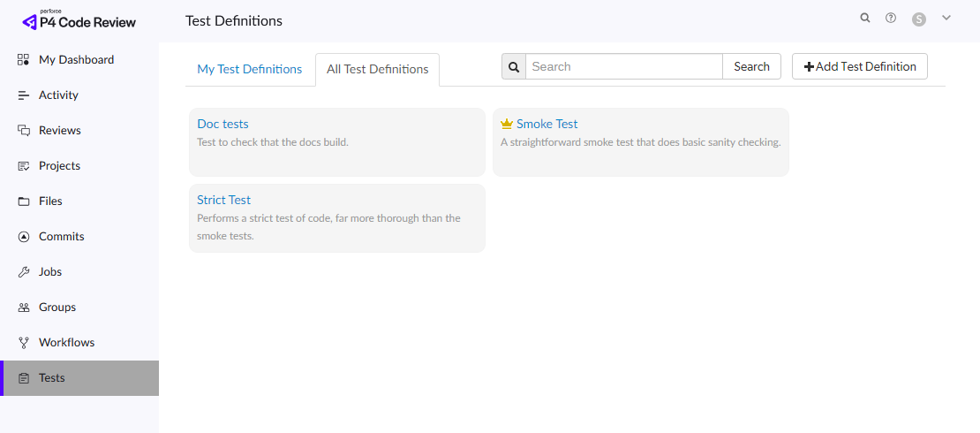Click the Jobs wrench icon
Viewport: 980px width, 433px height.
[24, 272]
